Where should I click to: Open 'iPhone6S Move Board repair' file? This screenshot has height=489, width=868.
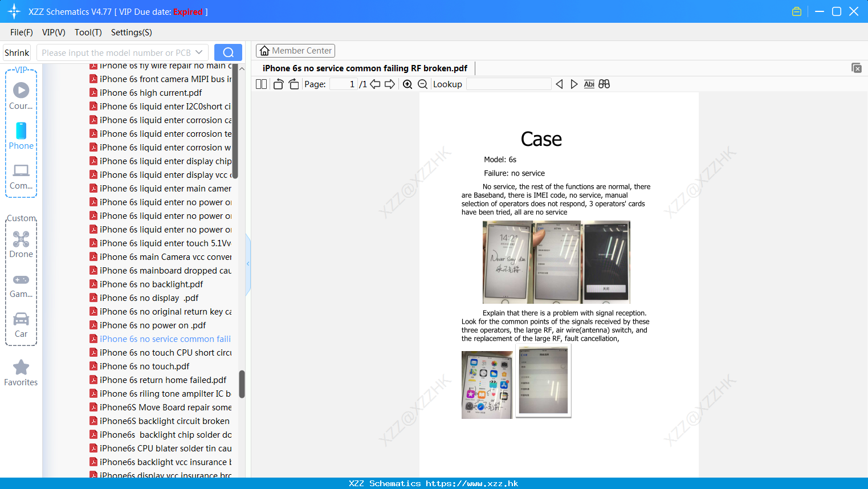click(161, 407)
